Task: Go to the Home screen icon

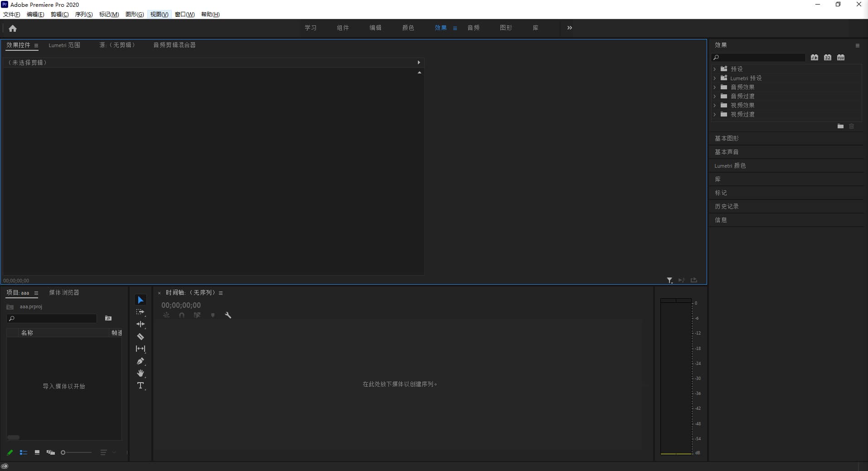Action: tap(13, 29)
